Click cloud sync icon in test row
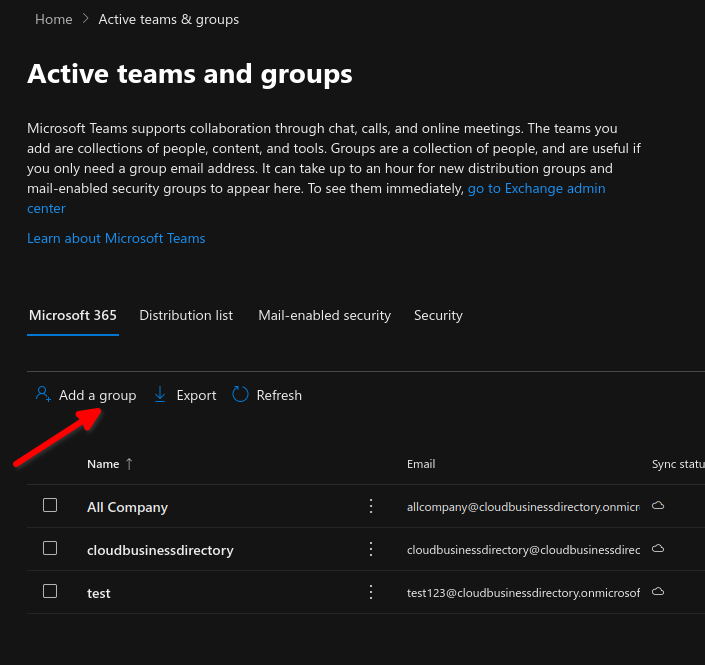This screenshot has height=665, width=705. (658, 592)
